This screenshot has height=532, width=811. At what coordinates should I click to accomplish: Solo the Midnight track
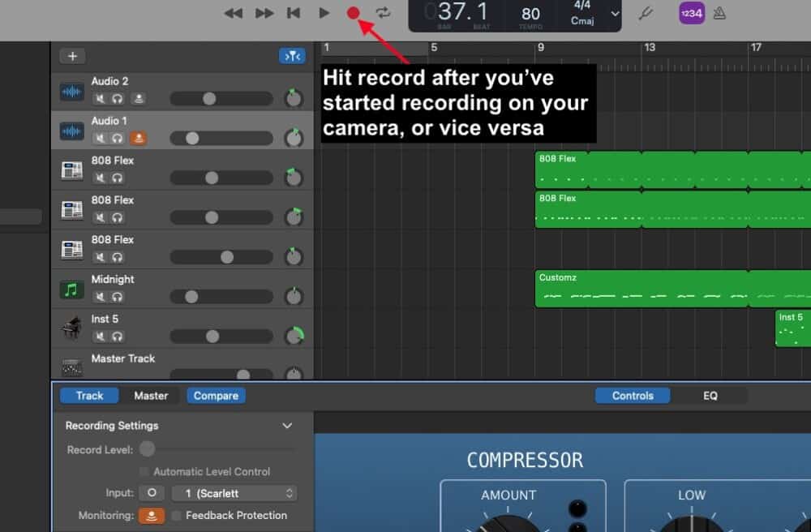[x=118, y=297]
